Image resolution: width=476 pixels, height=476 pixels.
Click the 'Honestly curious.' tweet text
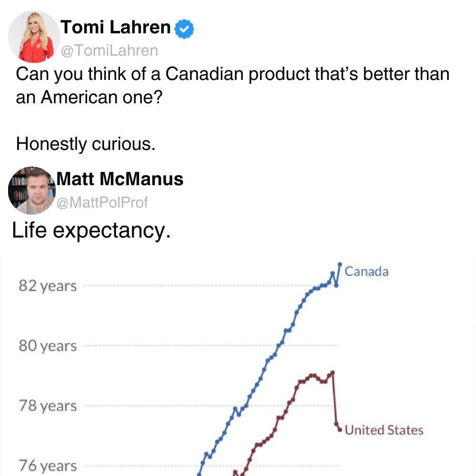pyautogui.click(x=86, y=144)
